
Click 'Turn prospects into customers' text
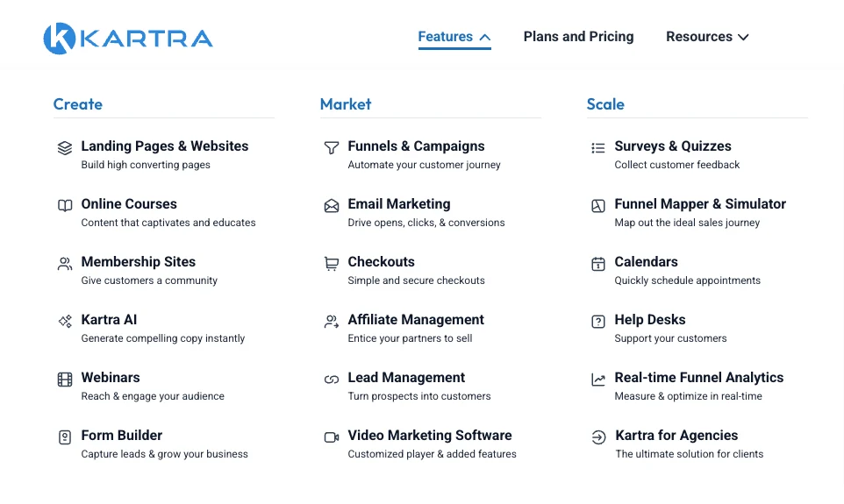tap(419, 396)
